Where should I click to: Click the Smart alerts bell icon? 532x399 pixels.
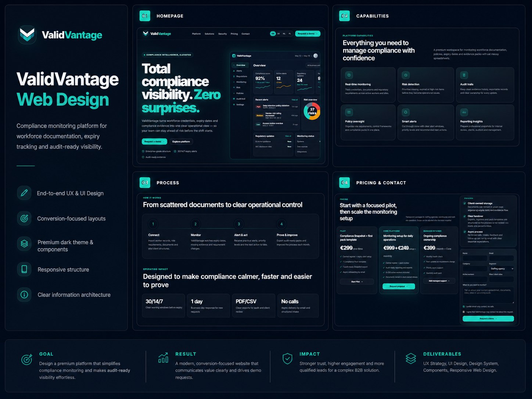coord(406,112)
